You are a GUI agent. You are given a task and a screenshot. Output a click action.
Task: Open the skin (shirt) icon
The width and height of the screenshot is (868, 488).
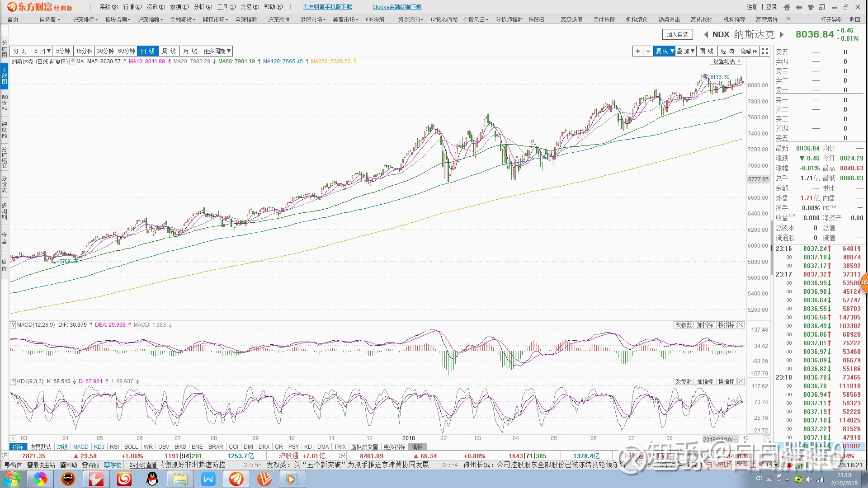pyautogui.click(x=811, y=7)
